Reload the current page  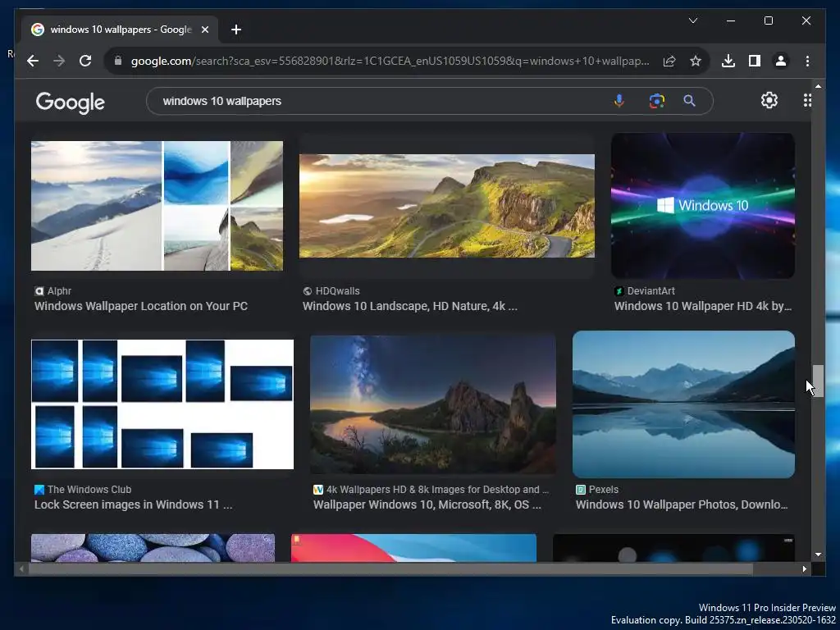85,61
